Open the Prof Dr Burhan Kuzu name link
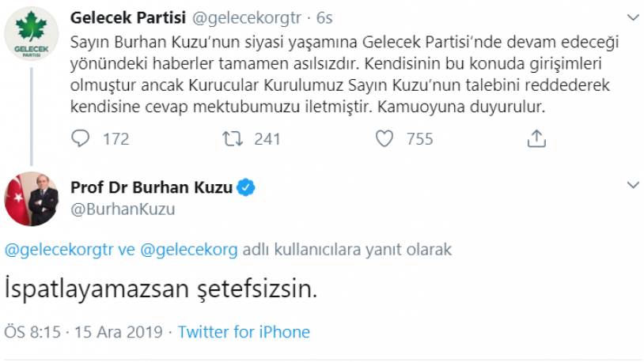Image resolution: width=644 pixels, height=362 pixels. click(x=152, y=188)
